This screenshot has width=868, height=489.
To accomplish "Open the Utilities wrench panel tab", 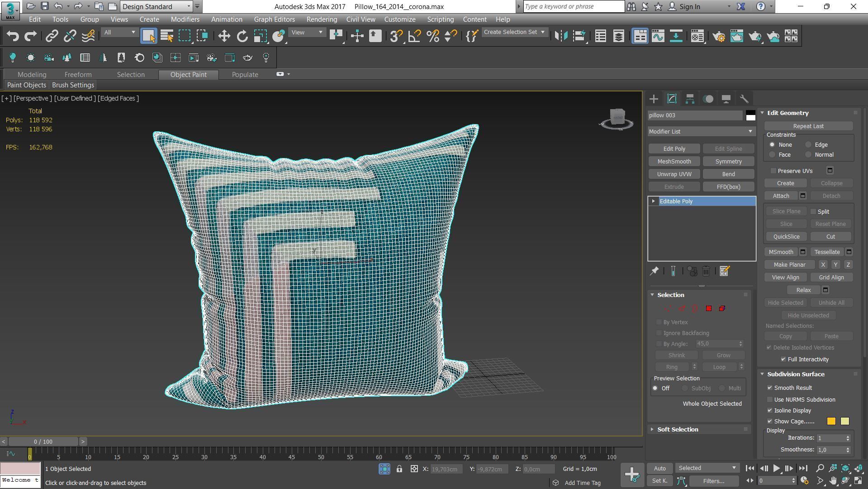I will 744,99.
